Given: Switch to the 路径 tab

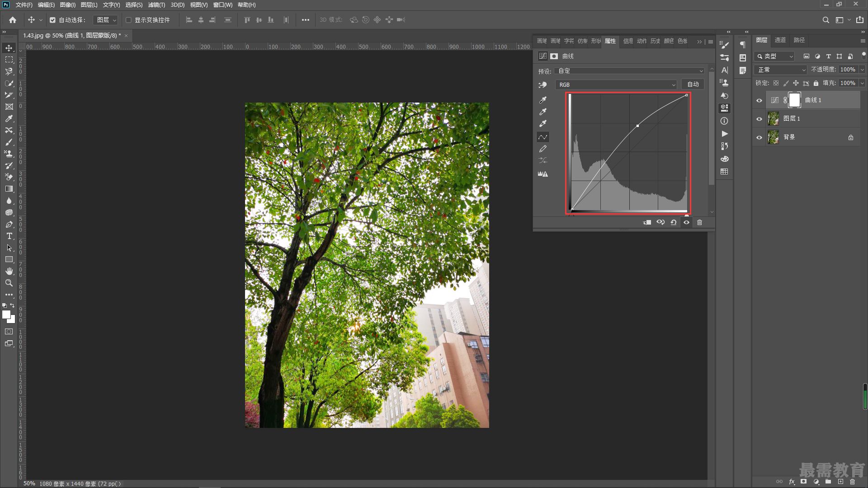Looking at the screenshot, I should click(x=799, y=40).
